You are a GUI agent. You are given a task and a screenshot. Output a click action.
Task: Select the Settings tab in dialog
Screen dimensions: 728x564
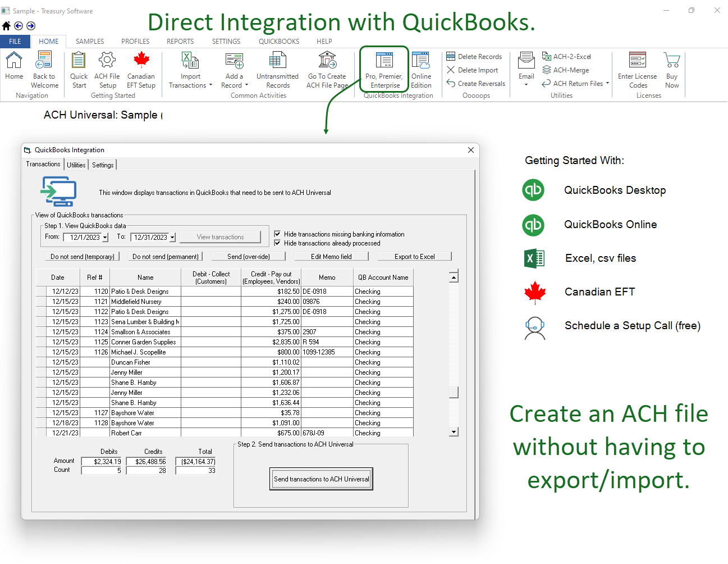[103, 165]
